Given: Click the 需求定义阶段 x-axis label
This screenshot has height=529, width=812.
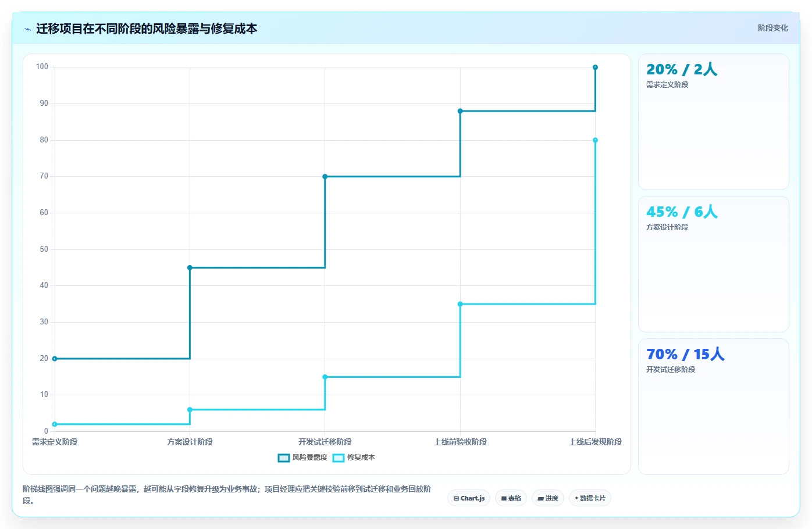Looking at the screenshot, I should [x=55, y=442].
